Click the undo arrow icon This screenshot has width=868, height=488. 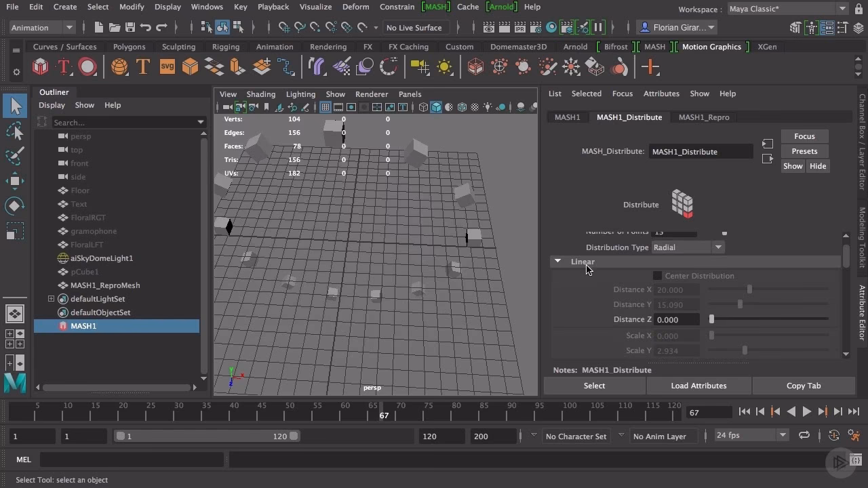145,28
